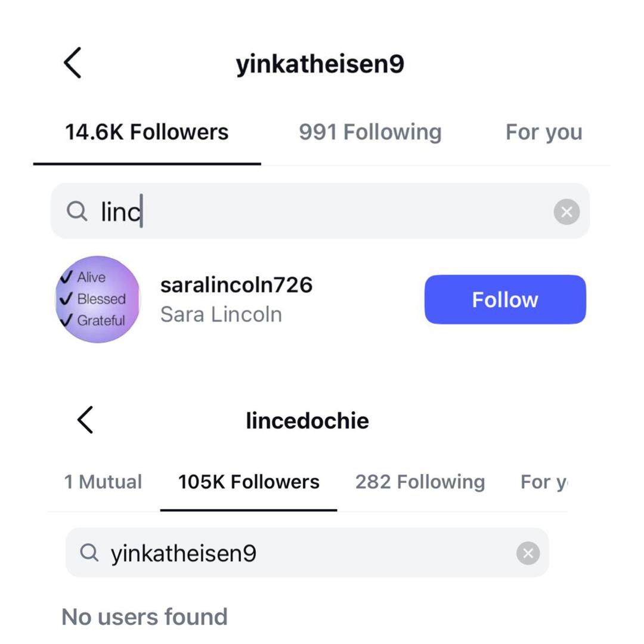Click the search field containing linc
The image size is (644, 644).
tap(298, 211)
